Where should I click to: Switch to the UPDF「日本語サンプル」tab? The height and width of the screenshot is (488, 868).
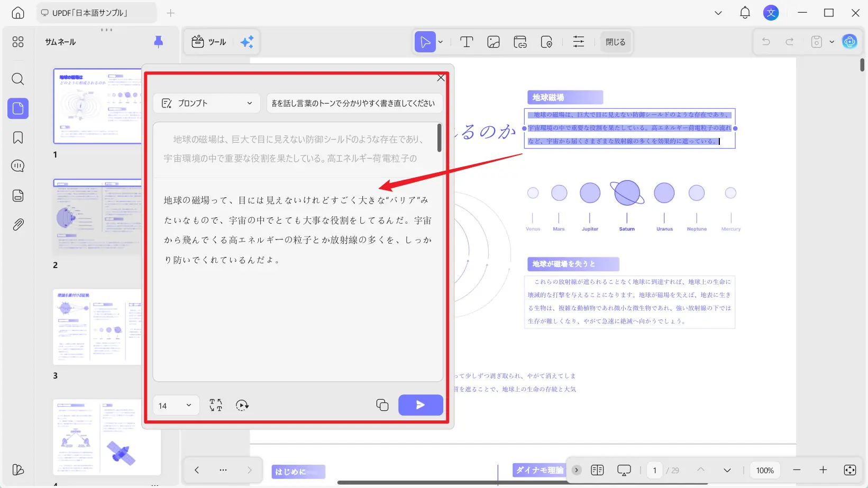[96, 12]
